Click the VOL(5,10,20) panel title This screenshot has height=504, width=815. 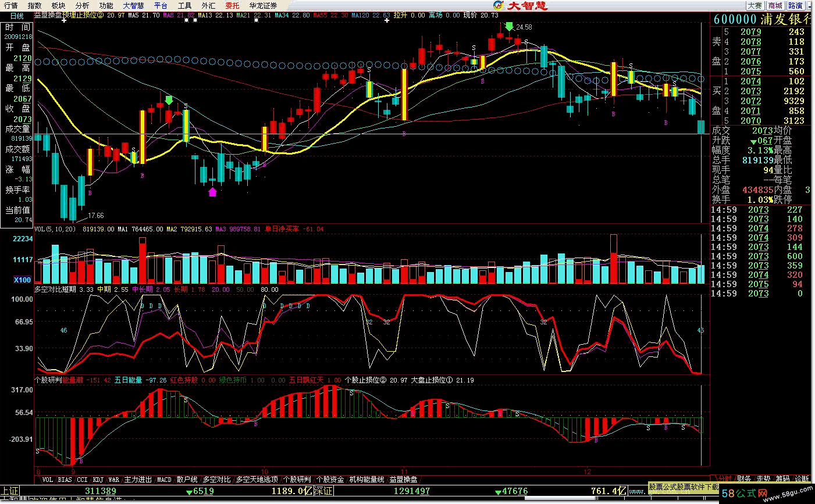(x=55, y=229)
